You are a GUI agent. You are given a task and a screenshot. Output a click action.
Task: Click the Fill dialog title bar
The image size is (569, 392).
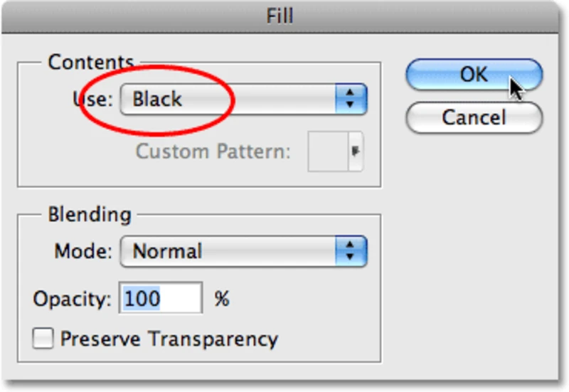(x=280, y=16)
